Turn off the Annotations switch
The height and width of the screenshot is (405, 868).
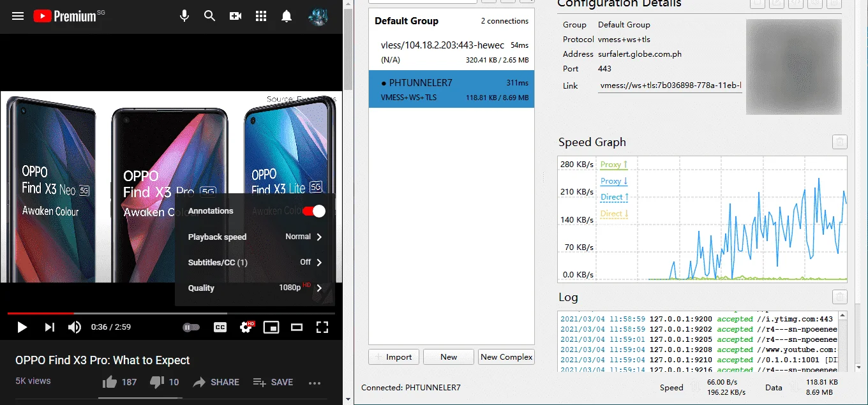coord(314,211)
